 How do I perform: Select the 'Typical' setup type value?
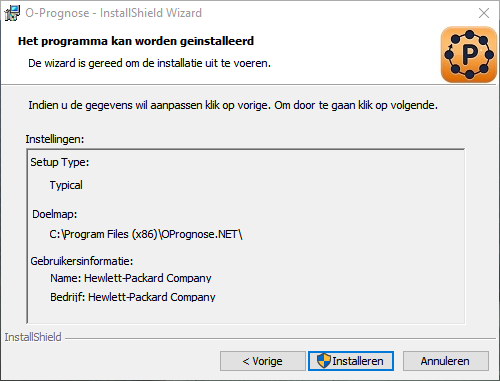click(66, 185)
